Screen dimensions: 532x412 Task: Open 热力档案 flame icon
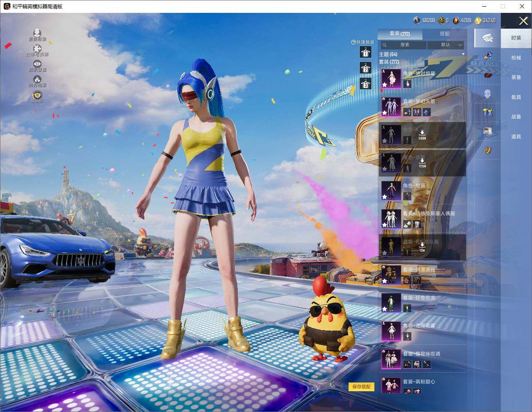37,79
